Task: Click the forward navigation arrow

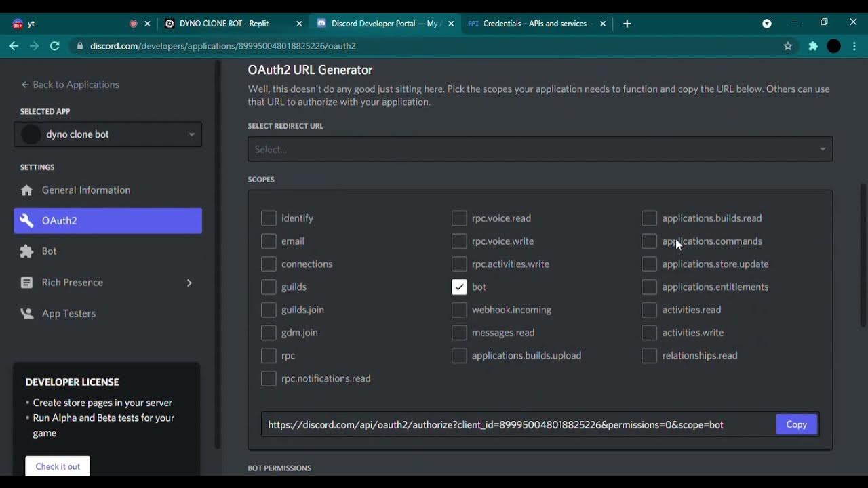Action: pos(34,46)
